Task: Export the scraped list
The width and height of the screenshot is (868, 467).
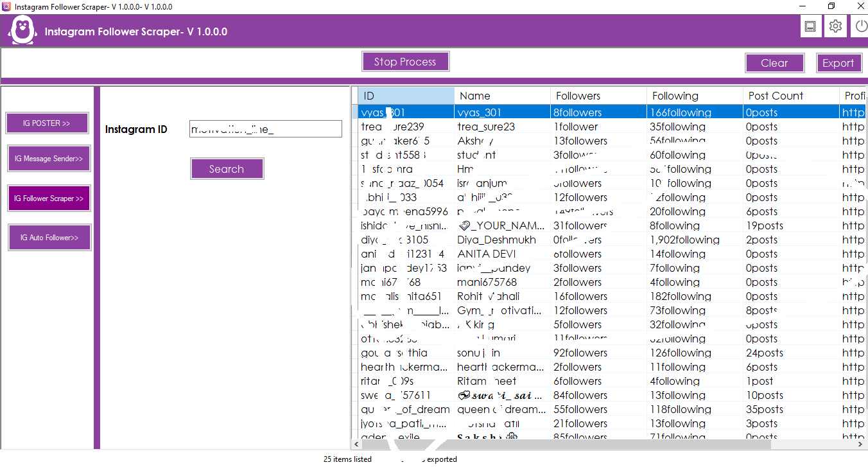Action: click(838, 63)
